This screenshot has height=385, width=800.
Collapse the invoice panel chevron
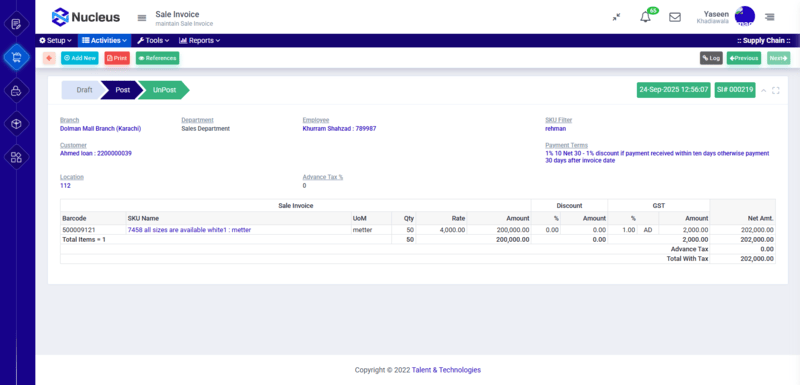(764, 90)
